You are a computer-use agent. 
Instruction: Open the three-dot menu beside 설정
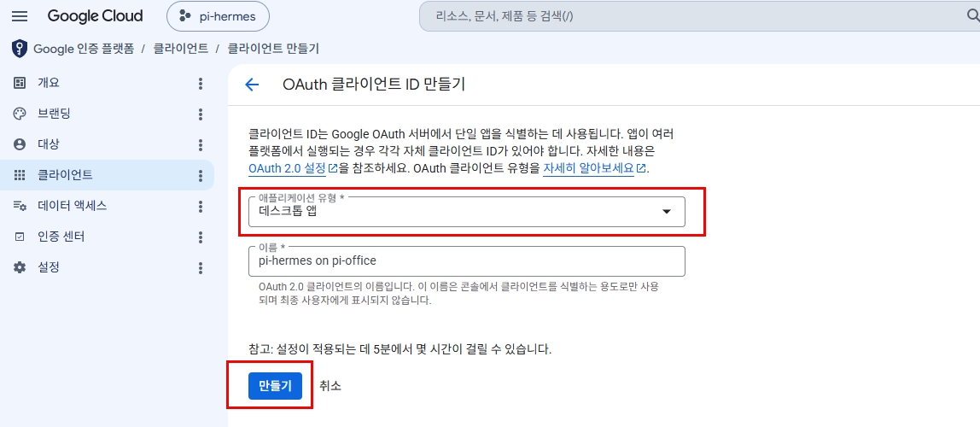click(x=201, y=268)
